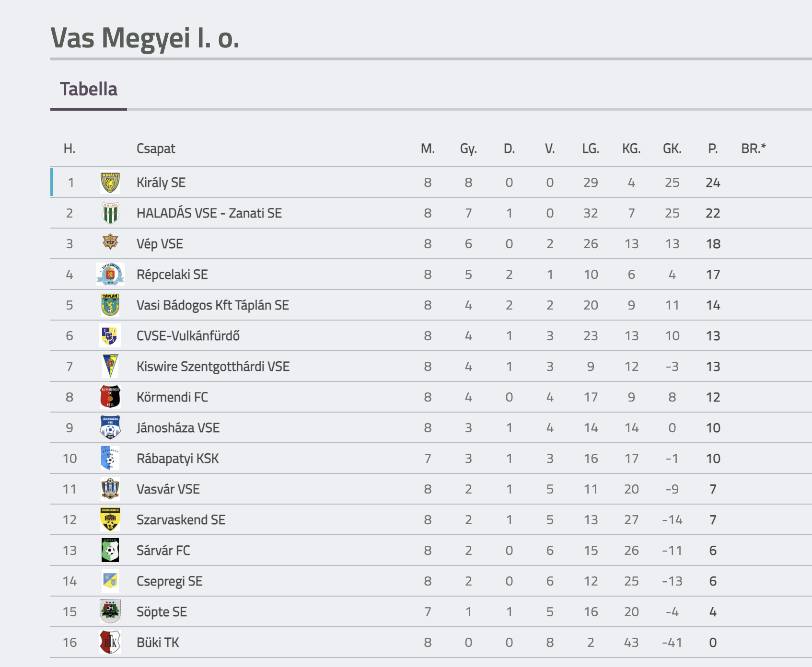The width and height of the screenshot is (812, 667).
Task: Switch to the Tabella tab
Action: tap(89, 89)
